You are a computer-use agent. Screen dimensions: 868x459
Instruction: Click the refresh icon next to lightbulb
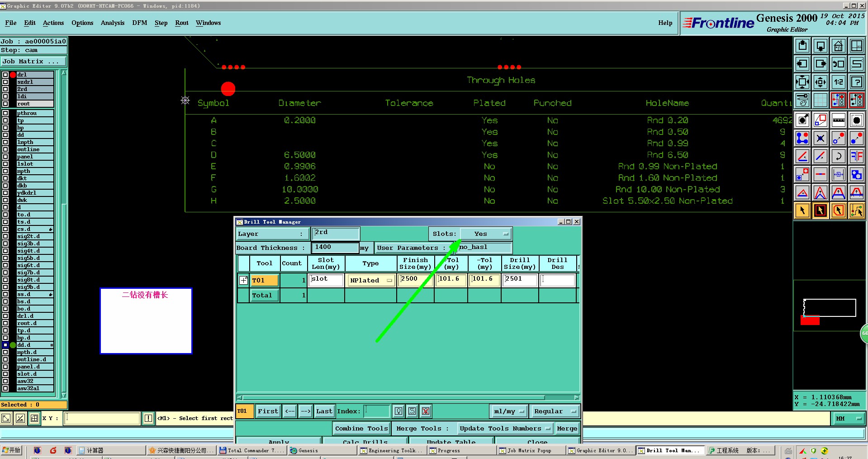pyautogui.click(x=412, y=411)
